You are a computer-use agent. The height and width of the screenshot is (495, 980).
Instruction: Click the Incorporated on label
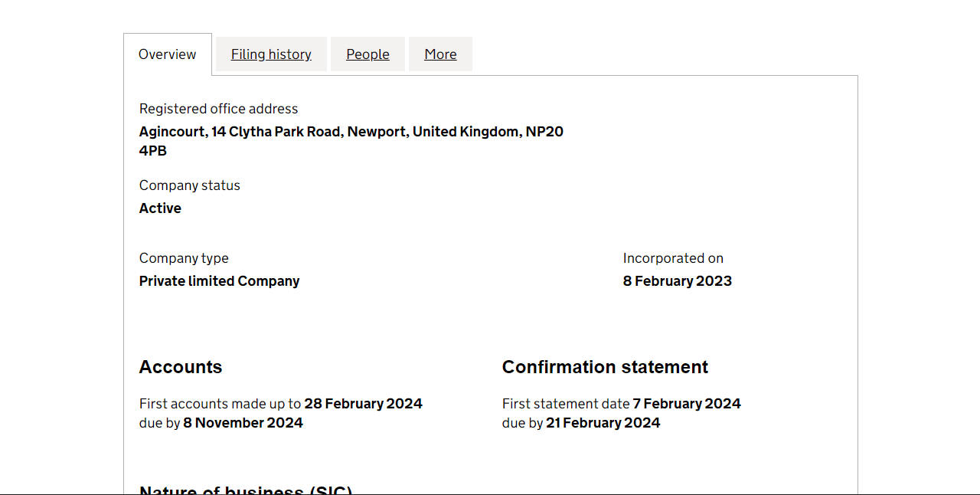point(673,258)
